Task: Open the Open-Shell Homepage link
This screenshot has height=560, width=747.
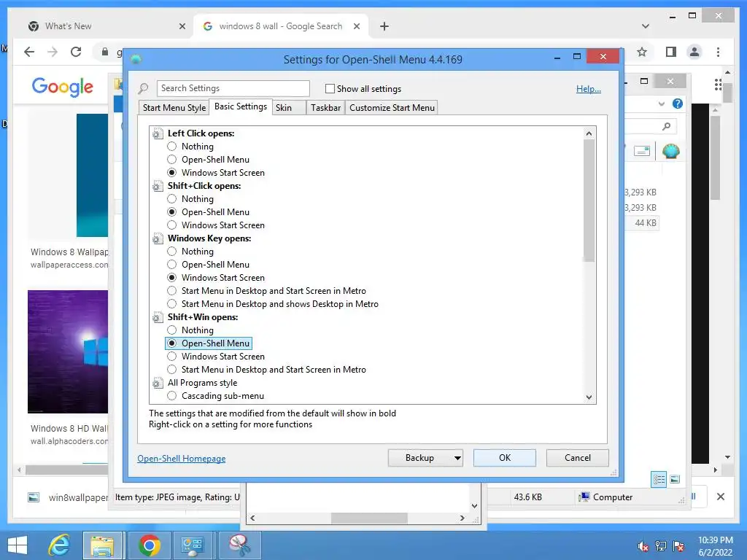Action: click(182, 459)
